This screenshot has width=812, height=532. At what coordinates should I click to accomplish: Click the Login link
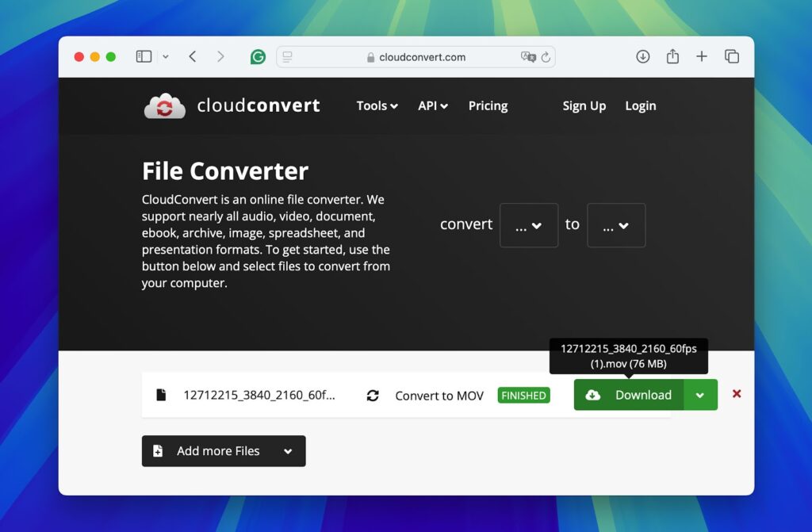(641, 105)
